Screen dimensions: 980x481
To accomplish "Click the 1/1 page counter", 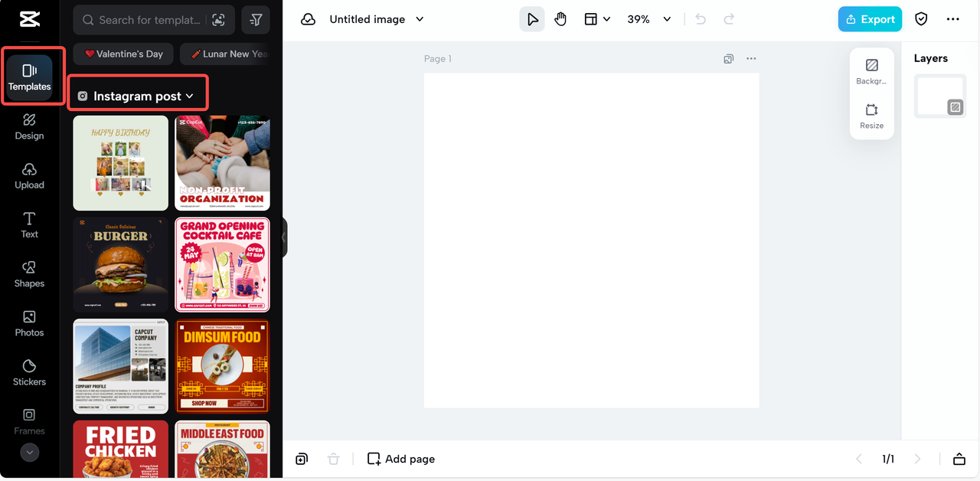I will (x=888, y=459).
